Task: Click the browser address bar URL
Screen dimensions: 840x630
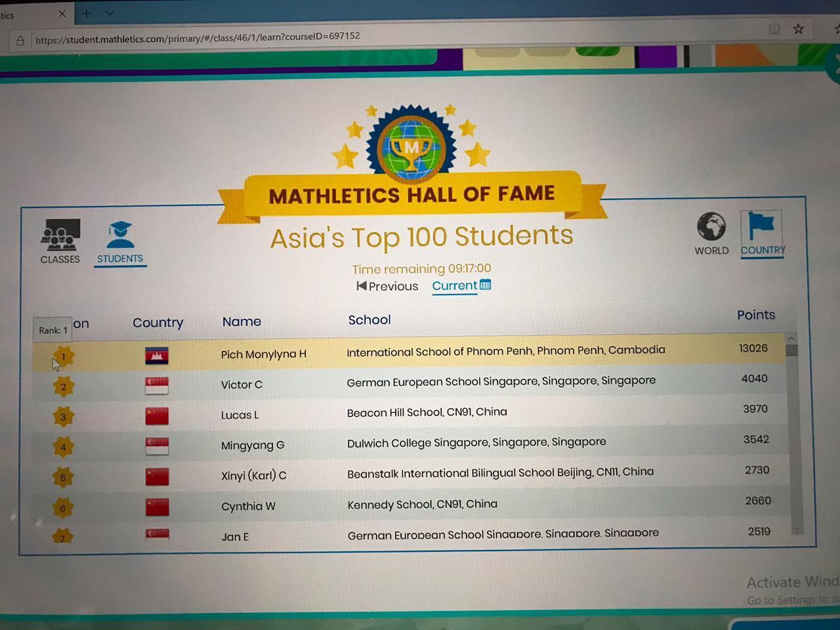Action: tap(198, 37)
